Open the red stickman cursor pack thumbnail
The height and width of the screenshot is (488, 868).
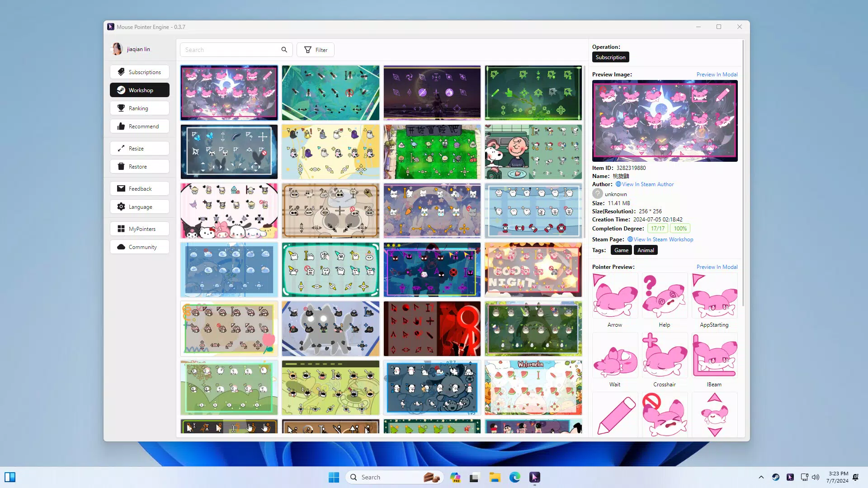[x=432, y=329]
